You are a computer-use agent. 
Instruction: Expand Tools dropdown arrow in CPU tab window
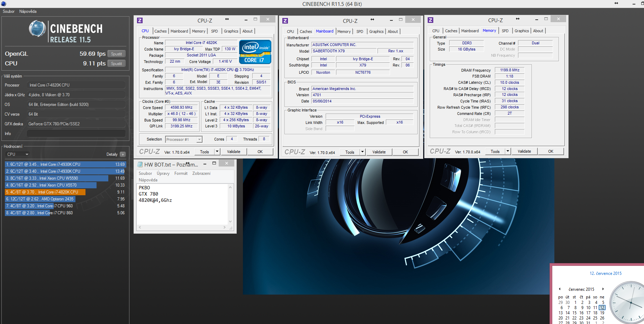tap(217, 152)
